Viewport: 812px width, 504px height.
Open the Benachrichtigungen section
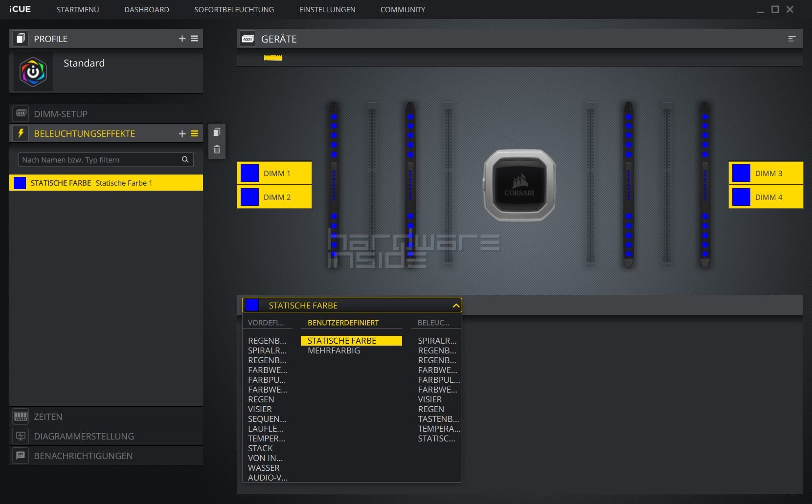106,456
